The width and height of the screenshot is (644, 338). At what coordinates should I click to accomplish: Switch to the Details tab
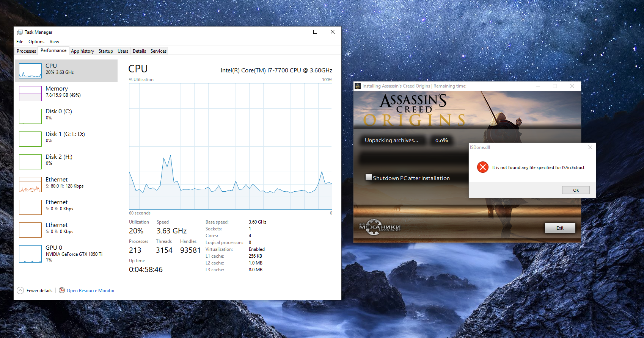coord(139,51)
